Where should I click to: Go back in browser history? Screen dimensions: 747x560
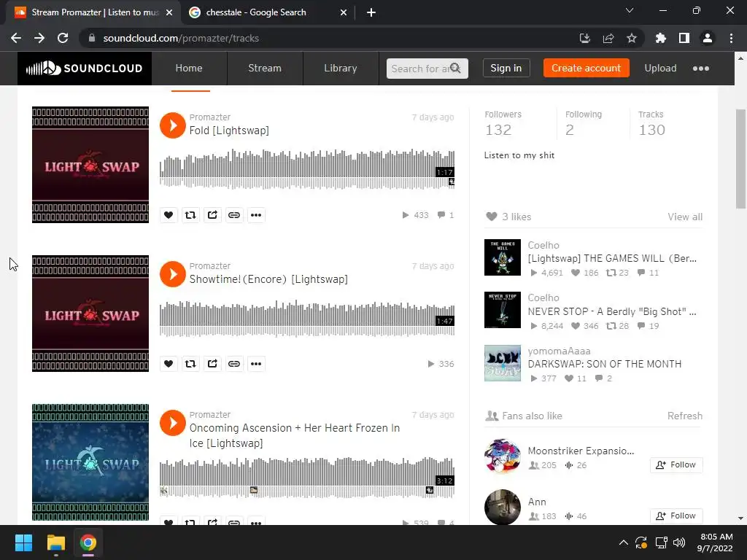(16, 38)
